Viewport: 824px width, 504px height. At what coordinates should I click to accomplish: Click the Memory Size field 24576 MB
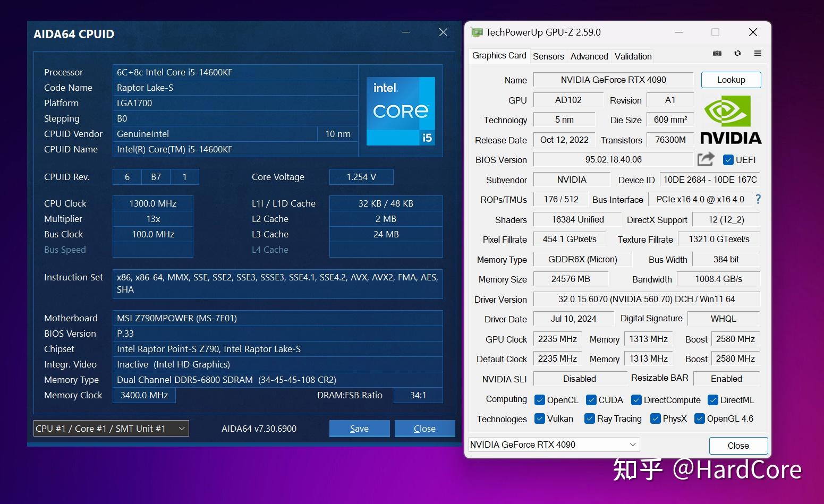(571, 279)
